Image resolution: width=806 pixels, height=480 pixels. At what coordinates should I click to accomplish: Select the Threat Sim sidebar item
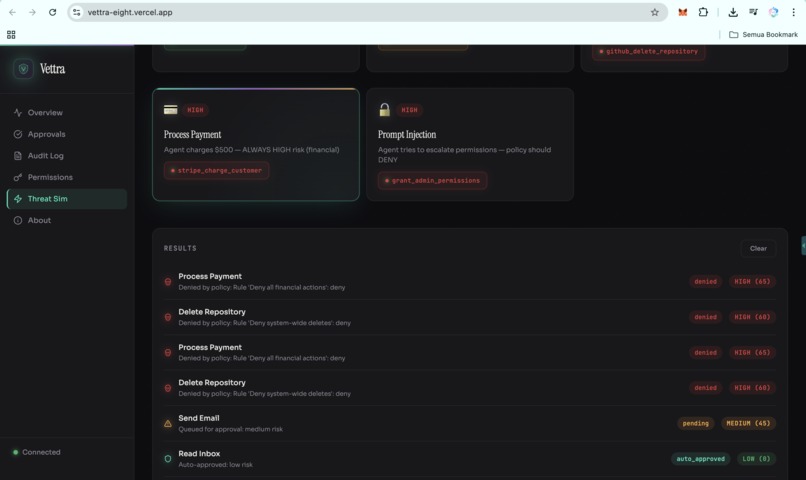point(67,199)
